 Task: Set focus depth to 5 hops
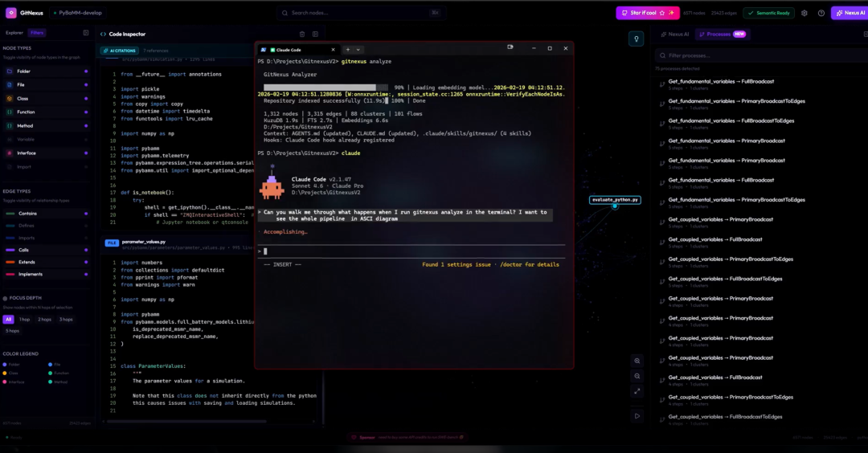pos(12,331)
